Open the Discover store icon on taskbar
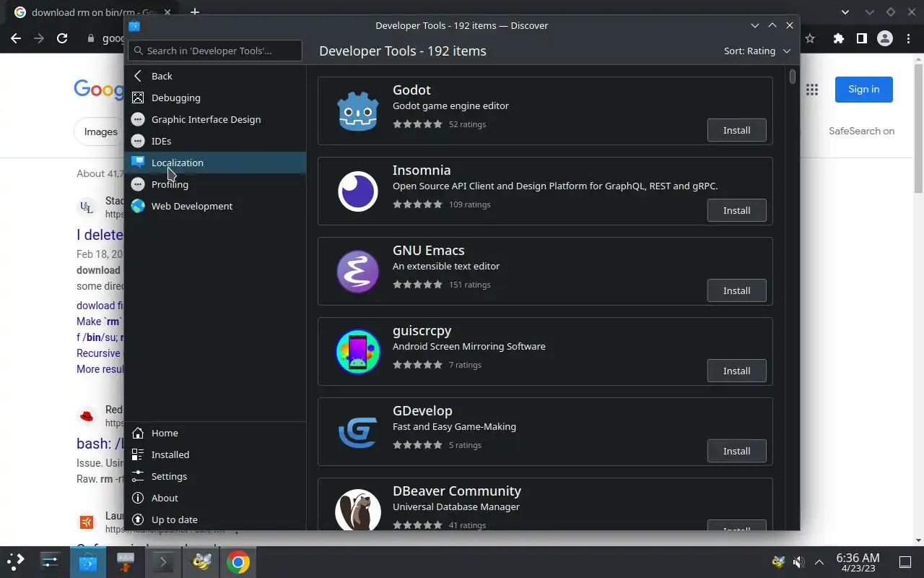Viewport: 924px width, 578px height. pos(88,561)
